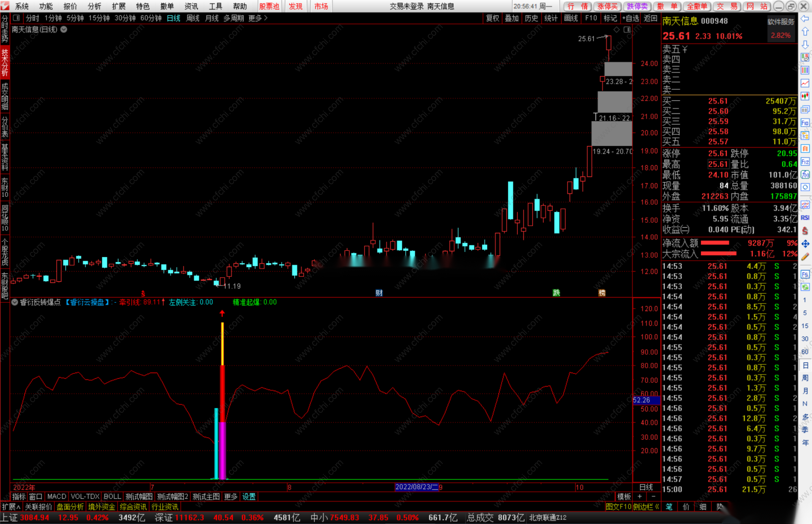The width and height of the screenshot is (812, 524).
Task: Toggle the small panel icon atop the chart's right edge
Action: 627,30
